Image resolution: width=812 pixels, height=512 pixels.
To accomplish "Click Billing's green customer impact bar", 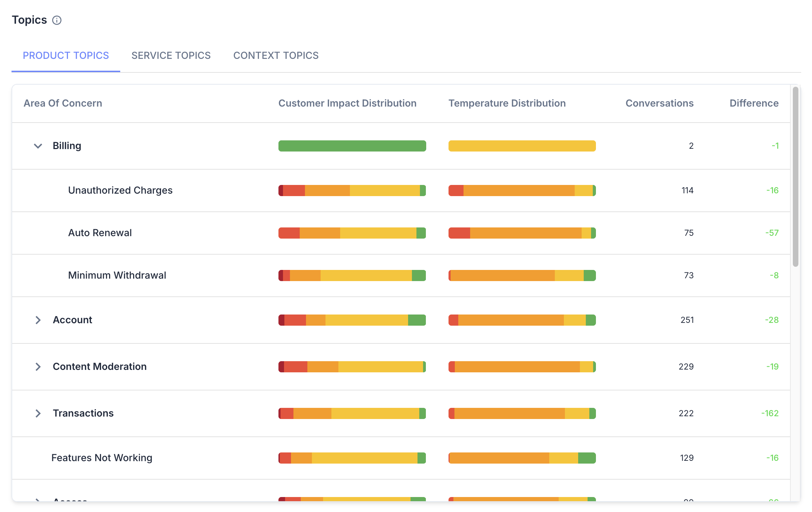I will tap(352, 146).
